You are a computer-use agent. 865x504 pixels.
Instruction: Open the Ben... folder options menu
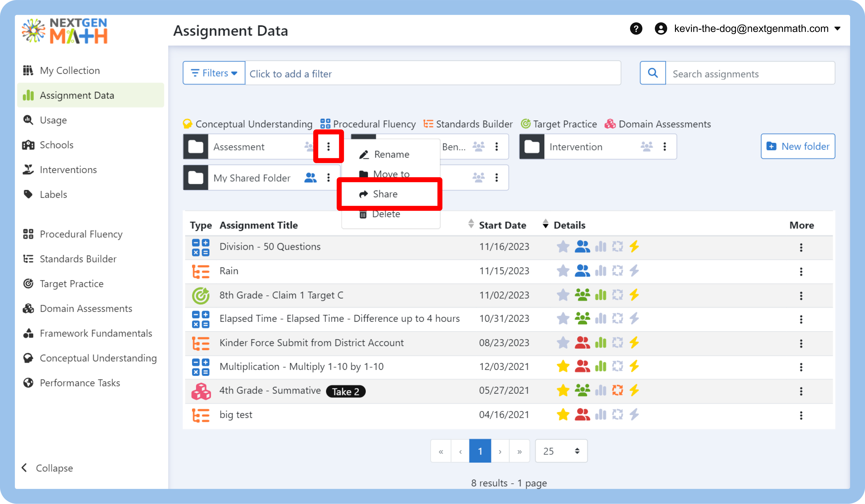pyautogui.click(x=497, y=147)
